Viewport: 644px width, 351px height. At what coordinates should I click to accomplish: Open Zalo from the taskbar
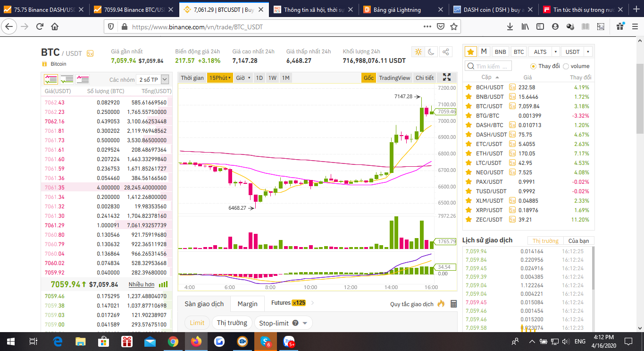tap(288, 342)
